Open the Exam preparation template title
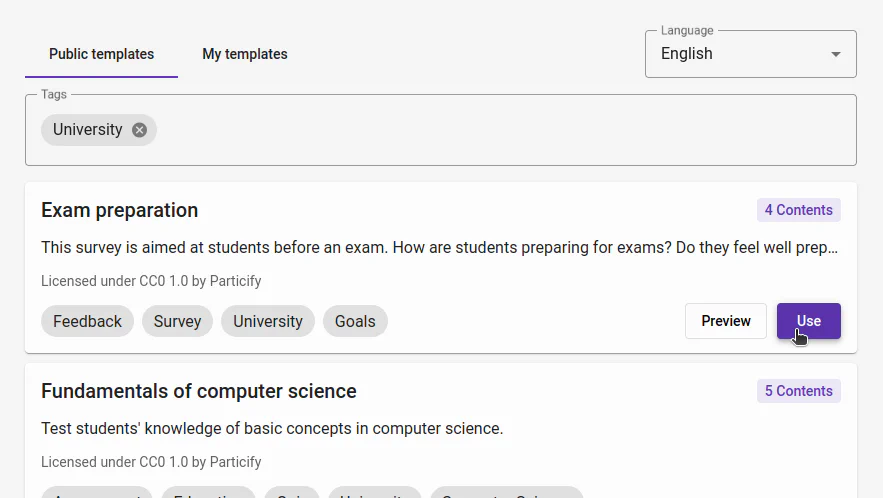The image size is (883, 498). tap(120, 210)
